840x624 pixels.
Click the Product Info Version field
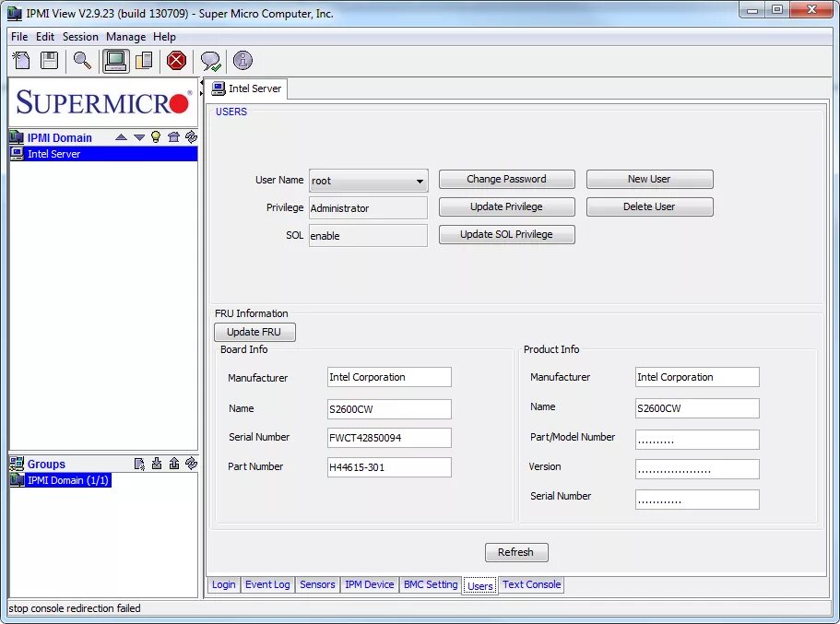tap(697, 469)
